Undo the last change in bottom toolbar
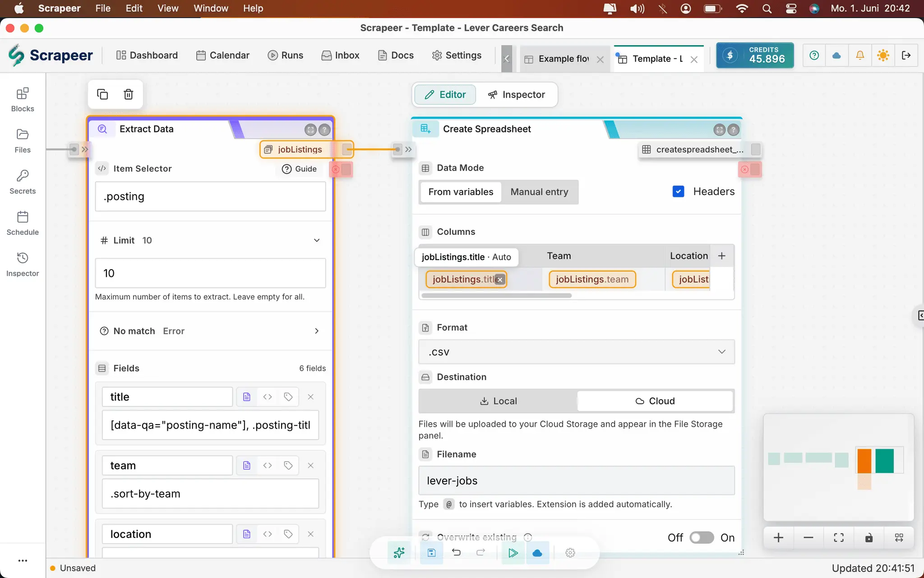Image resolution: width=924 pixels, height=578 pixels. click(x=456, y=553)
